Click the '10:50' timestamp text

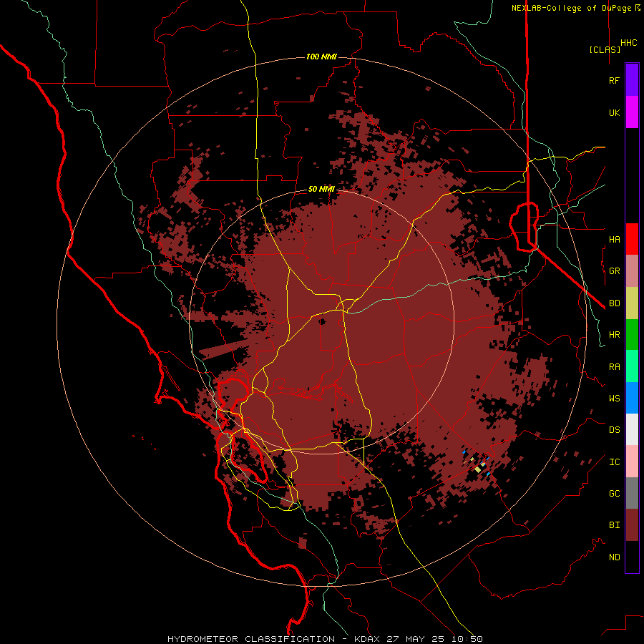(469, 639)
